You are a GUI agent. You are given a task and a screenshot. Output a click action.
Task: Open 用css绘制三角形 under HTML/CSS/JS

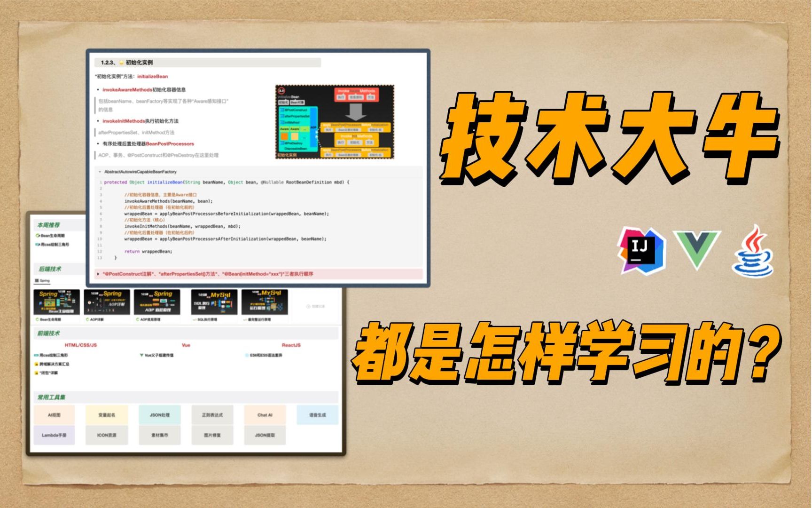click(51, 355)
